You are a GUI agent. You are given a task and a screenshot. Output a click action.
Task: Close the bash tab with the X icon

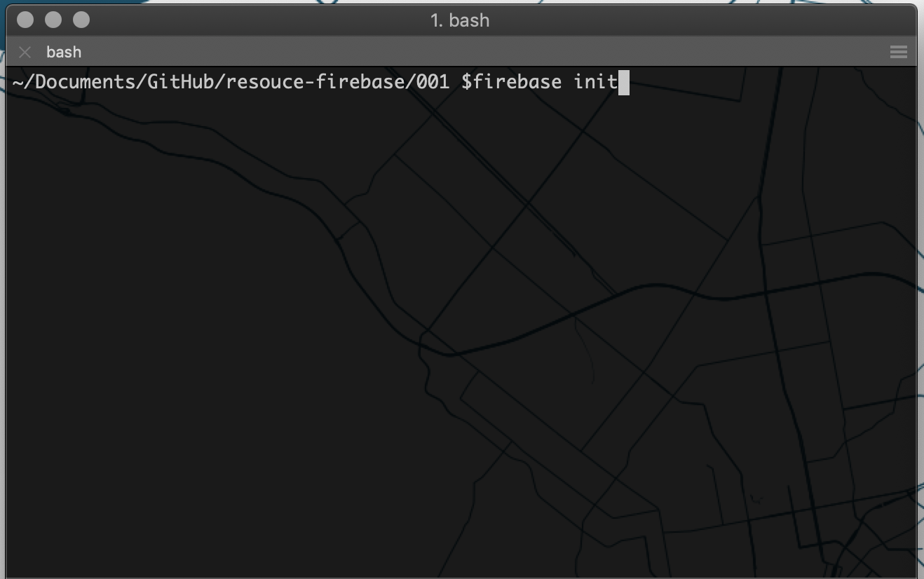tap(25, 52)
